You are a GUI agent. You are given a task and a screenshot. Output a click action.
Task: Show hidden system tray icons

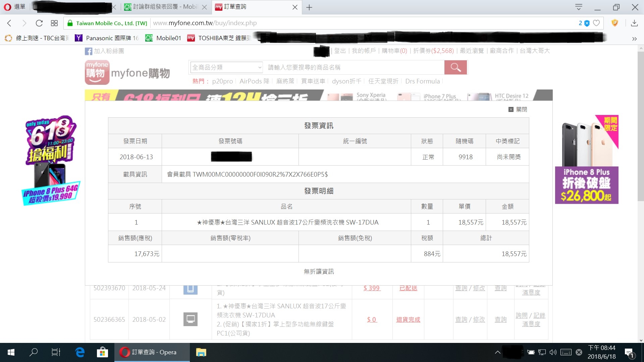(x=498, y=352)
